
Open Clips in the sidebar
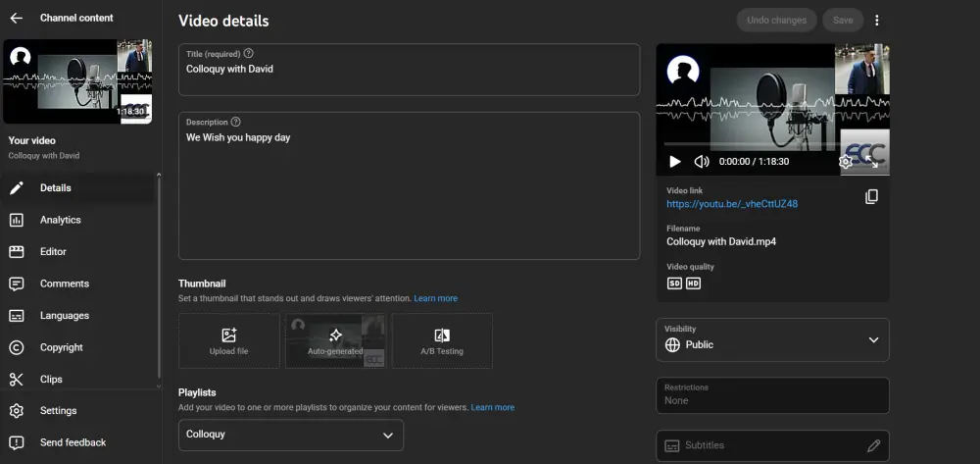point(77,379)
